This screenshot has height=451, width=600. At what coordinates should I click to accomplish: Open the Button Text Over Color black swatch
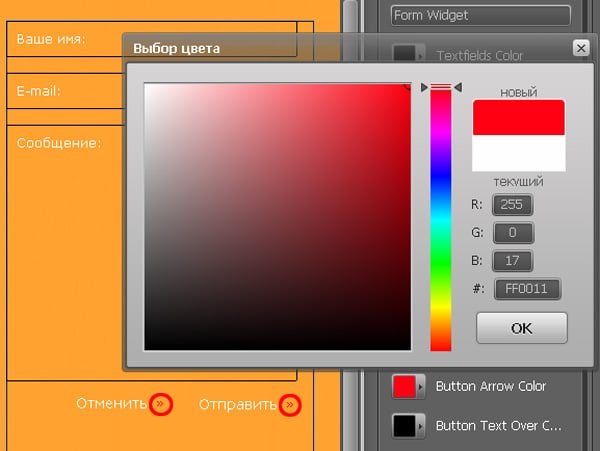(404, 425)
